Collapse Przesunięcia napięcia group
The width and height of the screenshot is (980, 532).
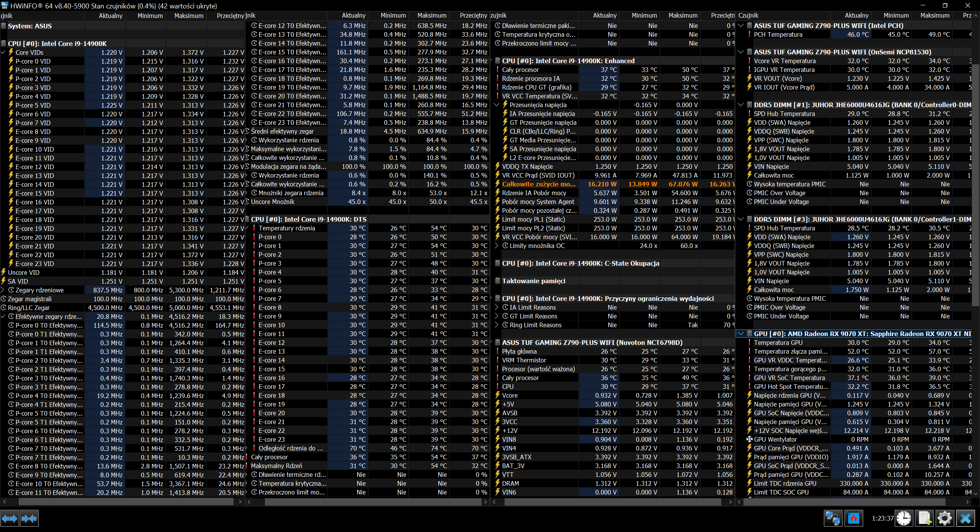497,105
